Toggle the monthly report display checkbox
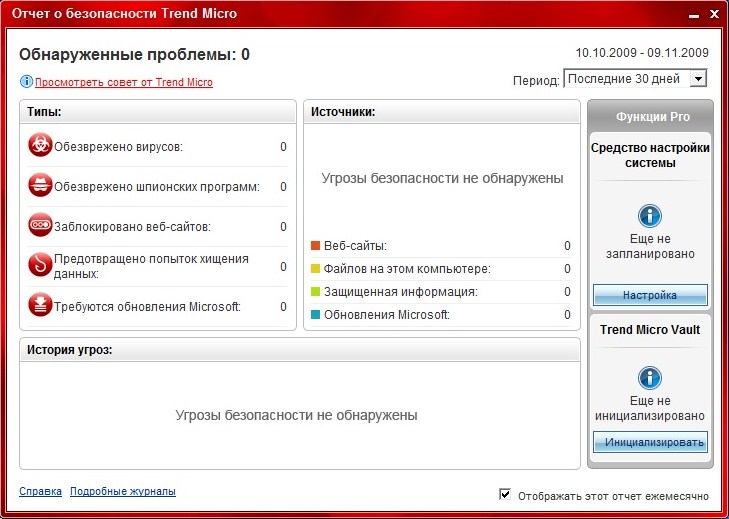This screenshot has height=519, width=729. pos(505,494)
